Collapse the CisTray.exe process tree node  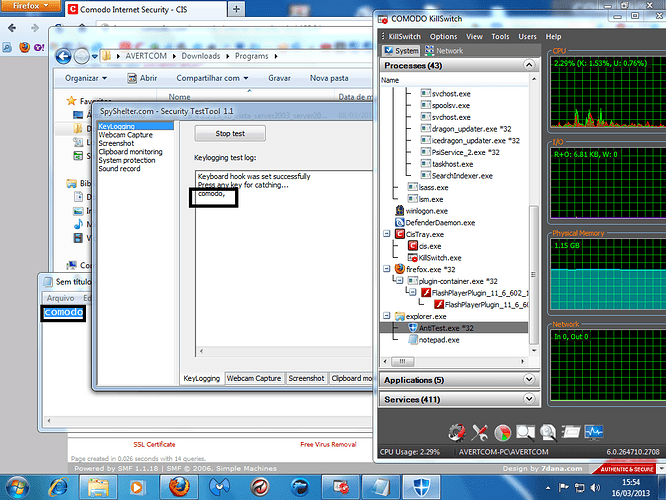pyautogui.click(x=387, y=234)
